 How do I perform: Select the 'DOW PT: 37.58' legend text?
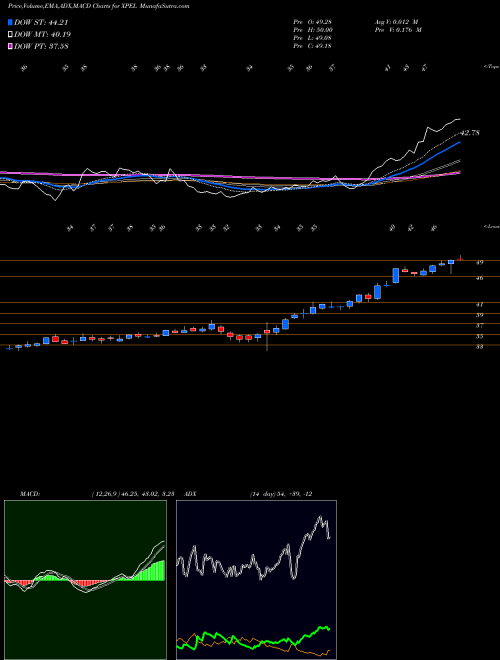(x=41, y=46)
